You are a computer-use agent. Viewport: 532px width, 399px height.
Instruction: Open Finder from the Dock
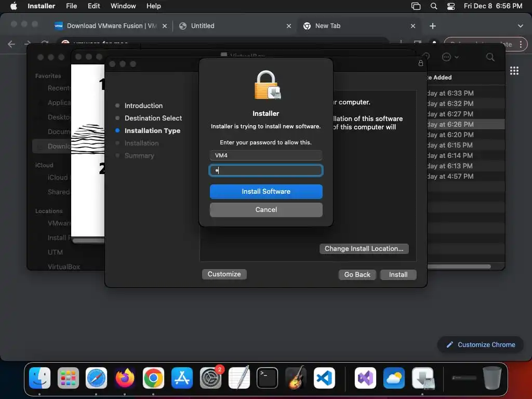(39, 378)
